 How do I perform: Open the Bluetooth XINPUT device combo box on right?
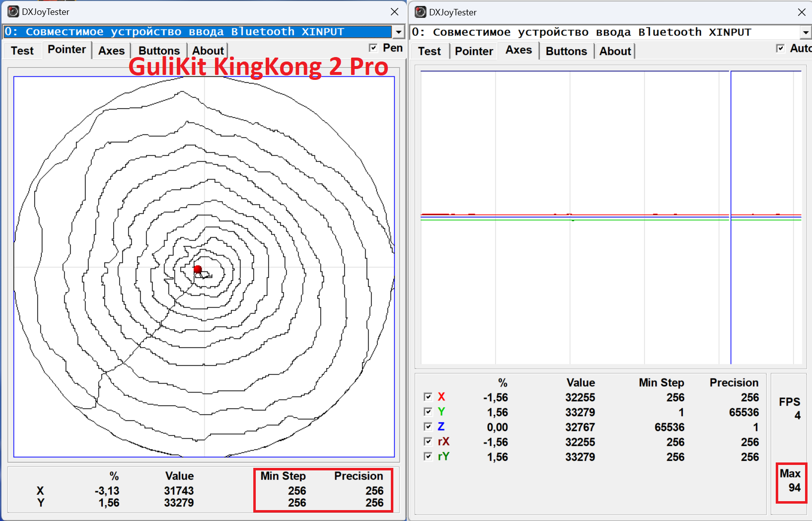pos(610,32)
